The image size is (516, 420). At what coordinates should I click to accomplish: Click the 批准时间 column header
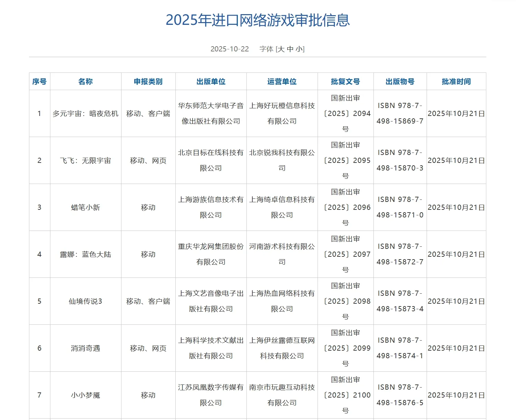tap(456, 81)
